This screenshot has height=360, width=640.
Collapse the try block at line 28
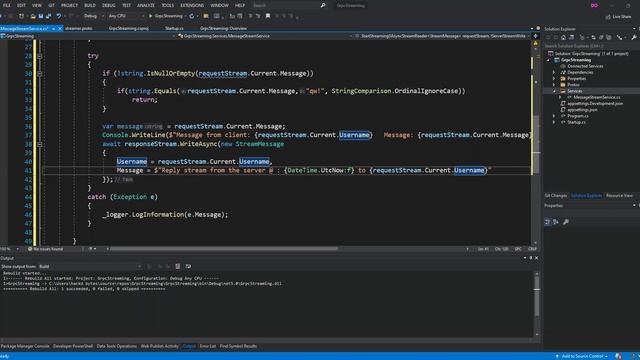click(x=40, y=56)
